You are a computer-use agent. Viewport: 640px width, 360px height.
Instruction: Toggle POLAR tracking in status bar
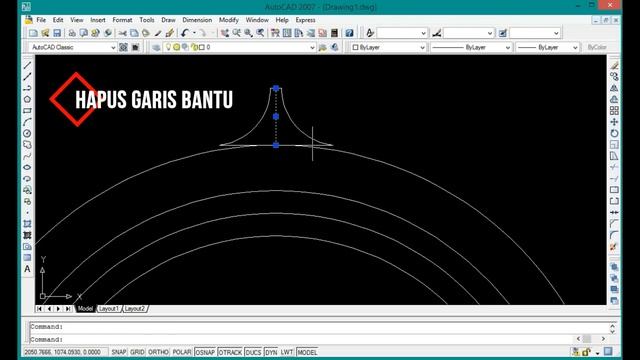tap(182, 352)
